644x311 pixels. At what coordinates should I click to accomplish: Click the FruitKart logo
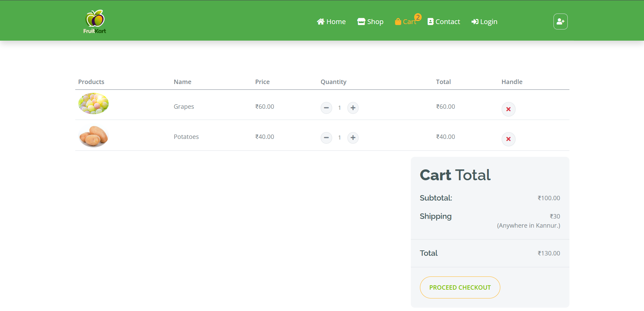[95, 22]
